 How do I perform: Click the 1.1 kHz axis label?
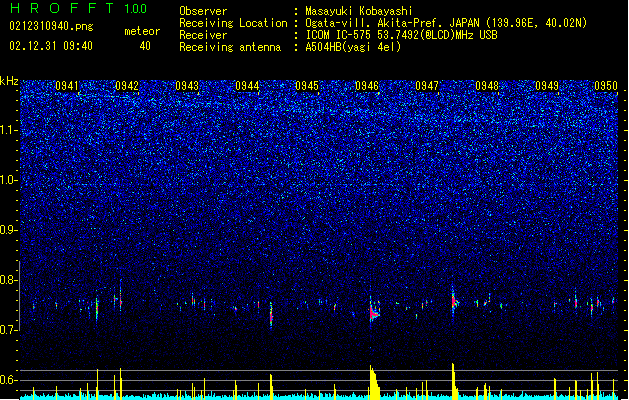click(9, 130)
